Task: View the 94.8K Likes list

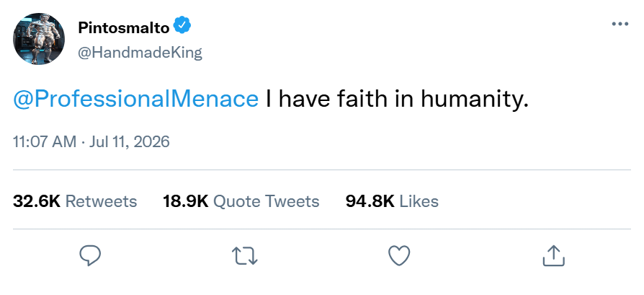Action: (x=392, y=202)
